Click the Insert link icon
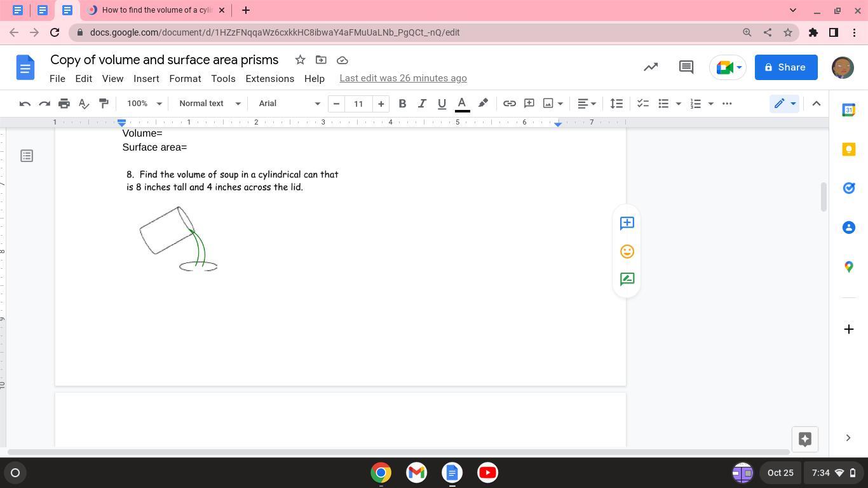Viewport: 868px width, 488px height. 509,104
